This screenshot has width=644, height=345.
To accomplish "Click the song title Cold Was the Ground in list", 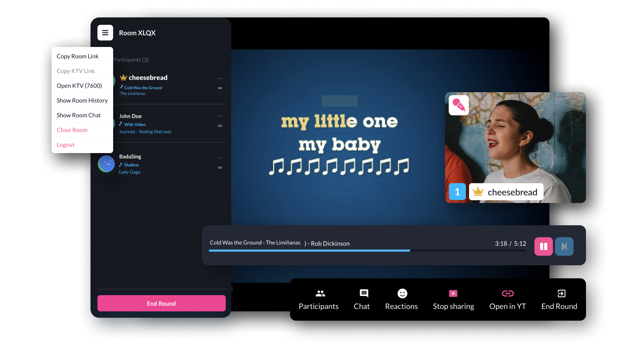I will (143, 88).
